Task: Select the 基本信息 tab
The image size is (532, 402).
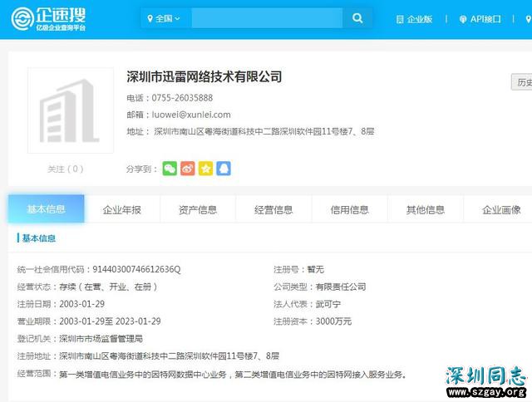Action: [x=47, y=208]
